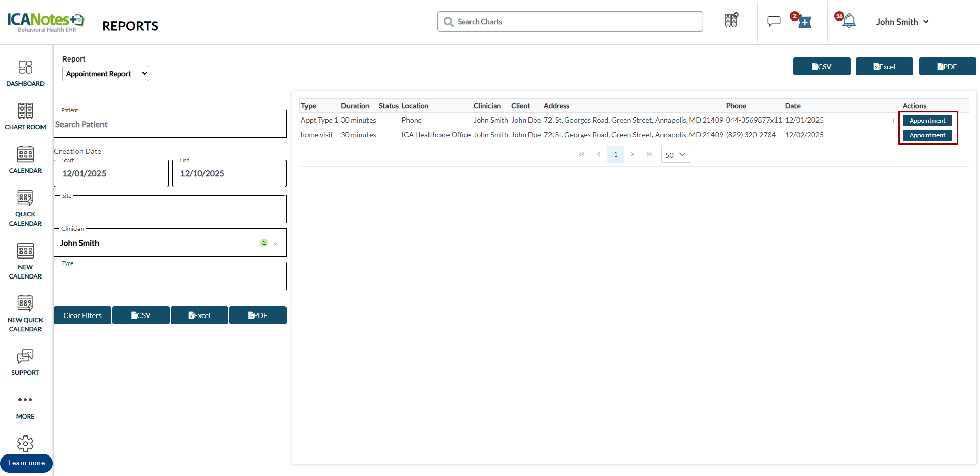Open the Quick Calendar icon
Viewport: 980px width, 476px height.
[25, 208]
